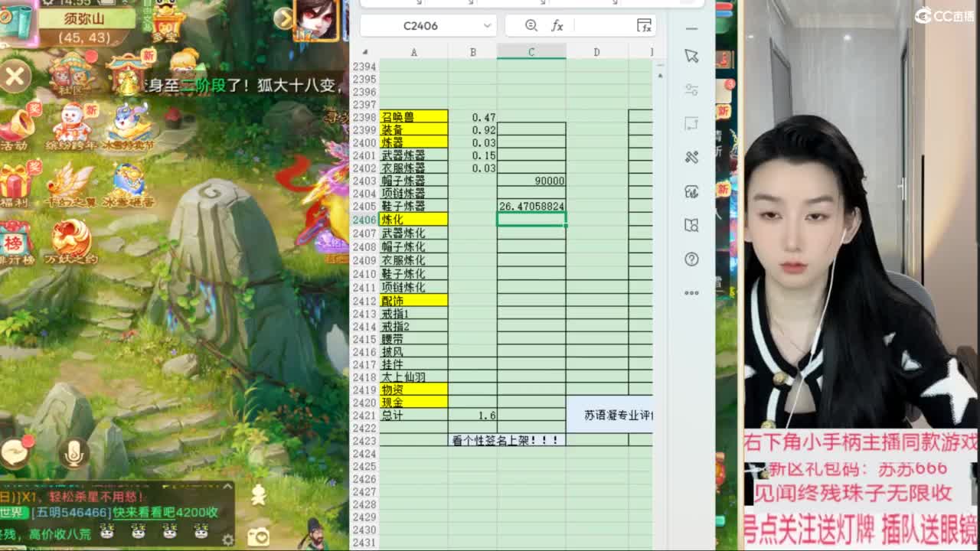Open the camera screenshot icon in game
This screenshot has width=980, height=551.
click(x=258, y=536)
